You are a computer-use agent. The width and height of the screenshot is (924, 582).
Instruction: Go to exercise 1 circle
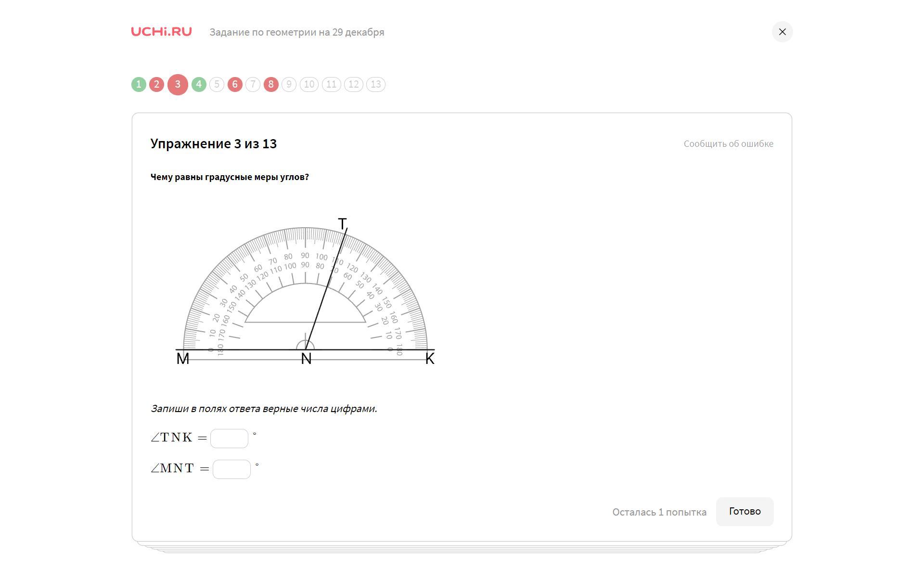click(x=139, y=85)
